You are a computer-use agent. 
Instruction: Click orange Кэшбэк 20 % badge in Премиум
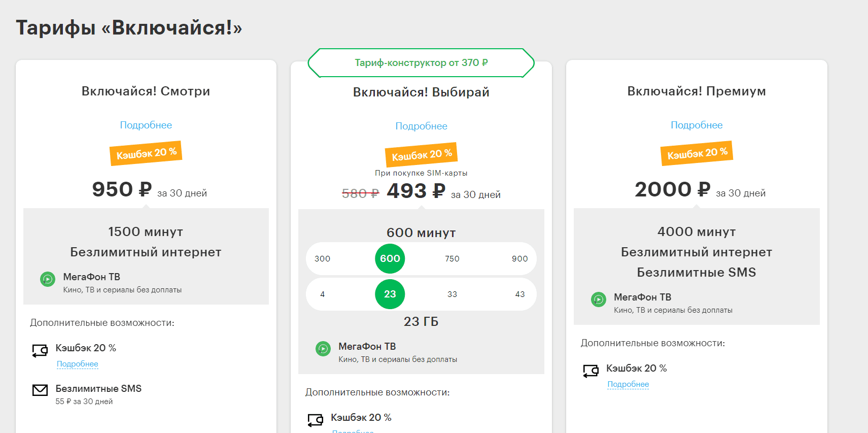tap(697, 153)
